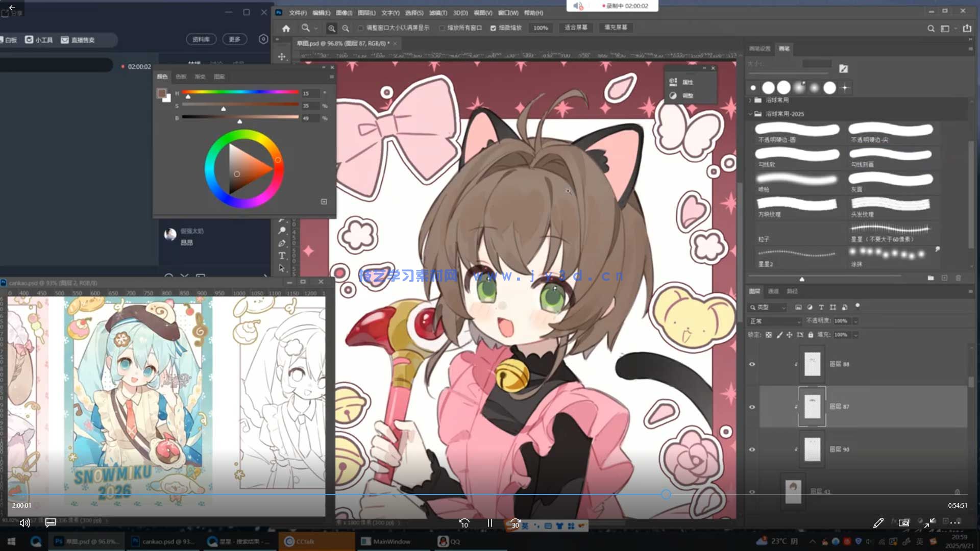Click the delete brush trash icon
The width and height of the screenshot is (980, 551).
[958, 278]
